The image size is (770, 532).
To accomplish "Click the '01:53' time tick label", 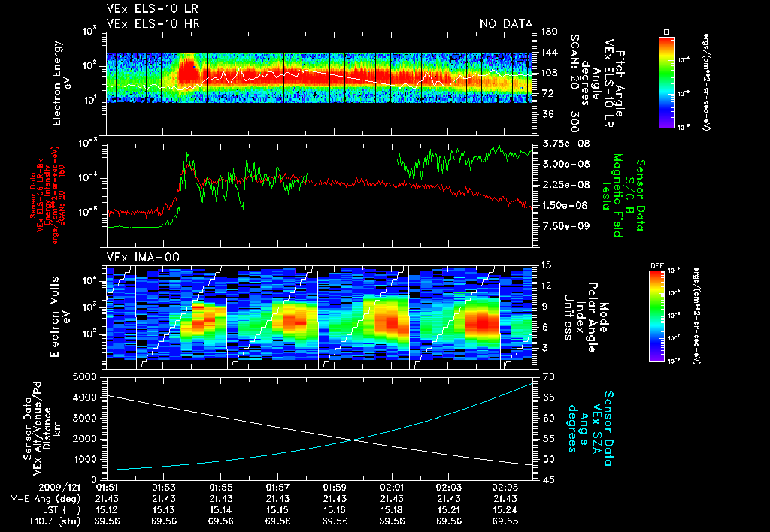I will point(164,488).
